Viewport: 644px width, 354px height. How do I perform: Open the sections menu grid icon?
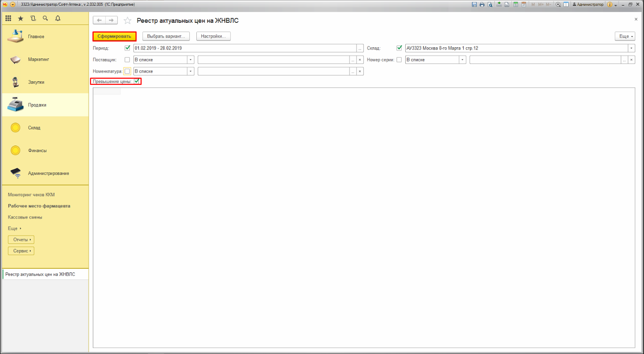click(8, 18)
